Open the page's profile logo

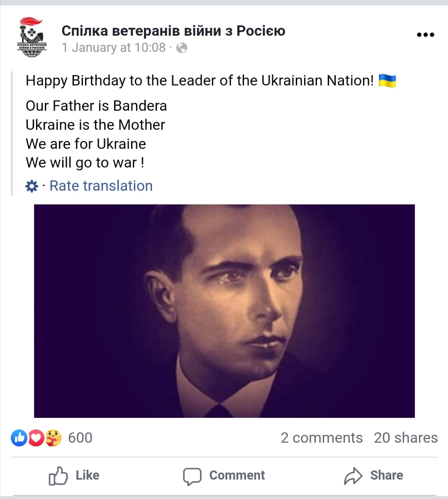pyautogui.click(x=32, y=37)
